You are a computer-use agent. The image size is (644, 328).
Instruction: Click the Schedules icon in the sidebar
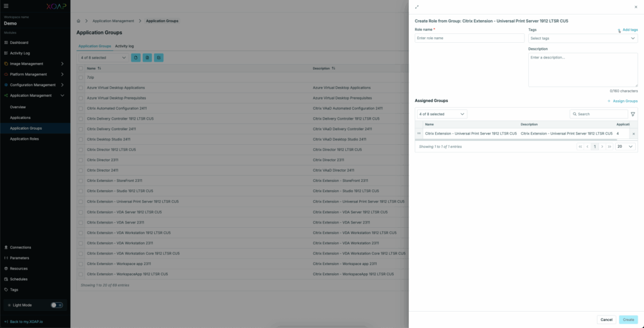coord(6,279)
